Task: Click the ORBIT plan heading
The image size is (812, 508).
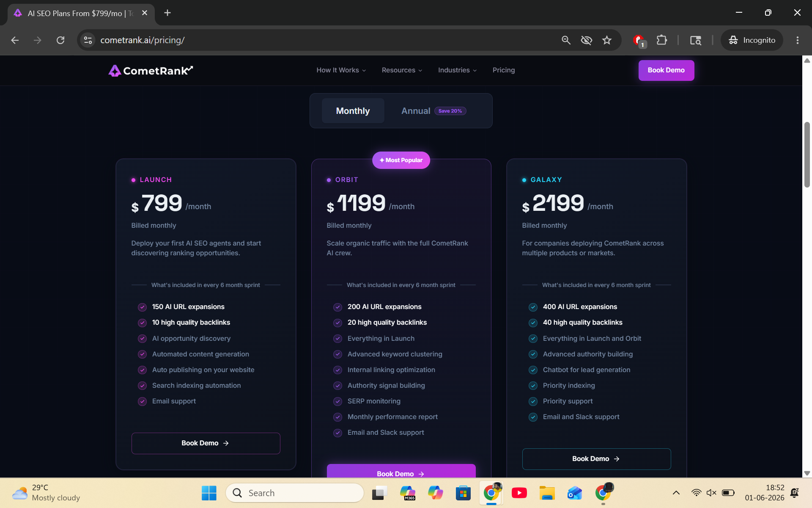Action: pyautogui.click(x=347, y=180)
